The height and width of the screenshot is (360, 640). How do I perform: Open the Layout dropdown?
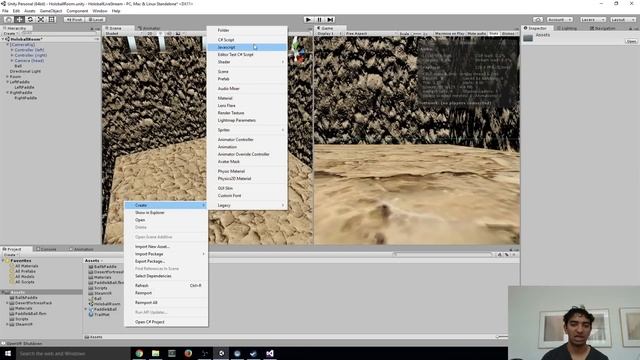pyautogui.click(x=622, y=20)
